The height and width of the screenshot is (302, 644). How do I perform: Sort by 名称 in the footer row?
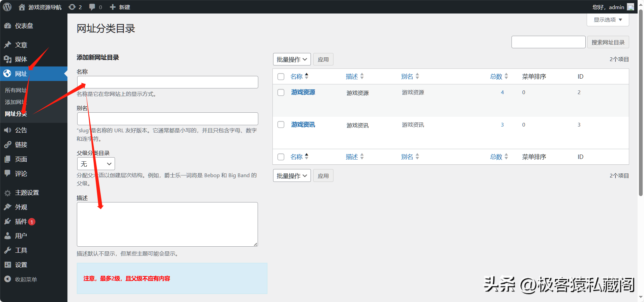[299, 157]
